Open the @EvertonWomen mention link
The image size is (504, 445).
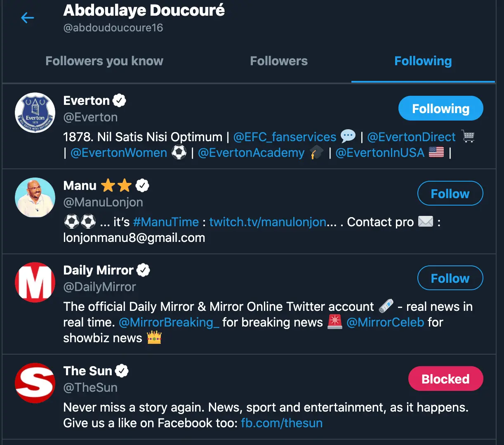(x=119, y=153)
